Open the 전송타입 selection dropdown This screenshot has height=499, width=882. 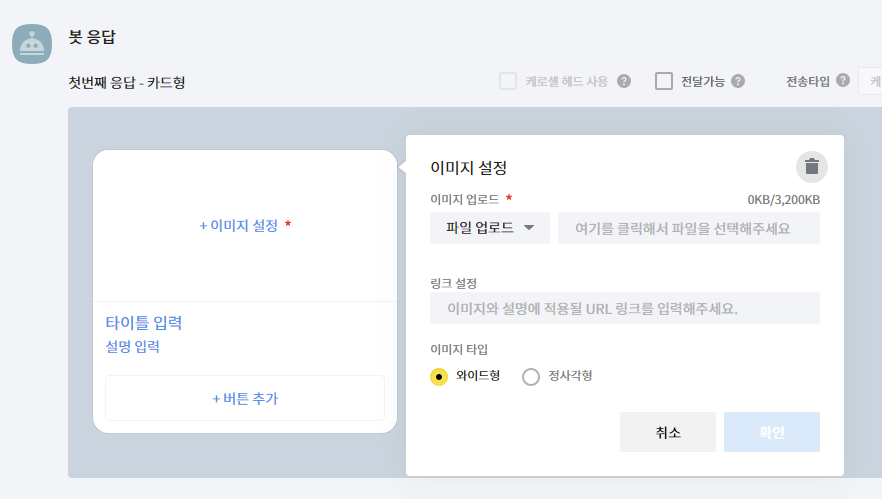click(x=870, y=81)
